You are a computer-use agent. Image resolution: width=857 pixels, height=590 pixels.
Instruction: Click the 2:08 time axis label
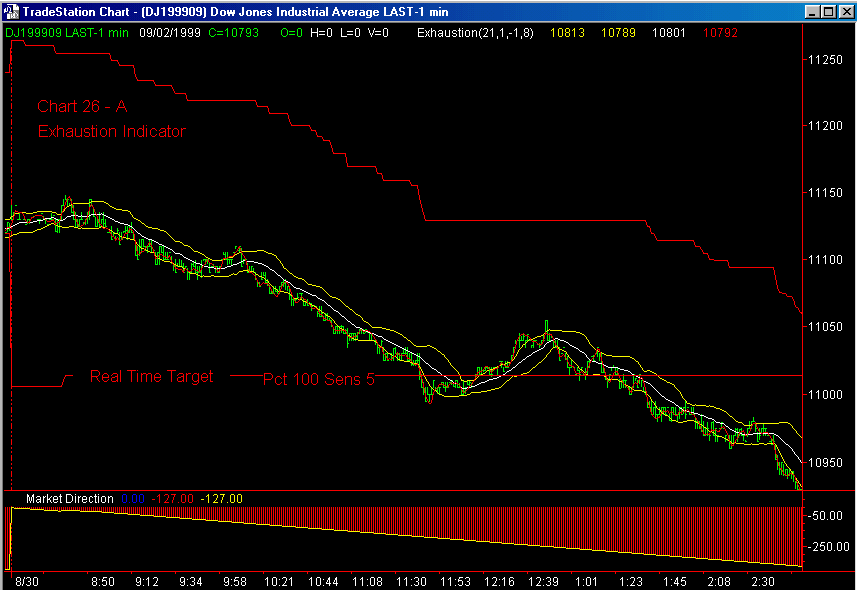pos(719,582)
